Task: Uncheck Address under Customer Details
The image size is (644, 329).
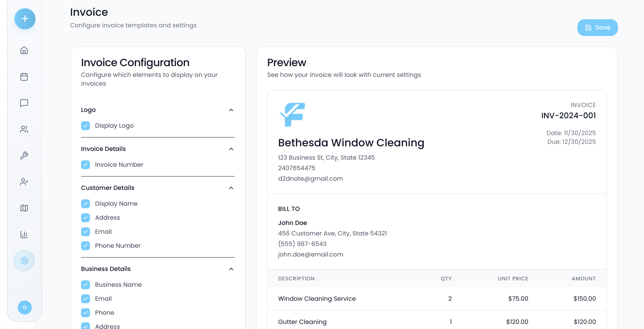Action: click(85, 218)
